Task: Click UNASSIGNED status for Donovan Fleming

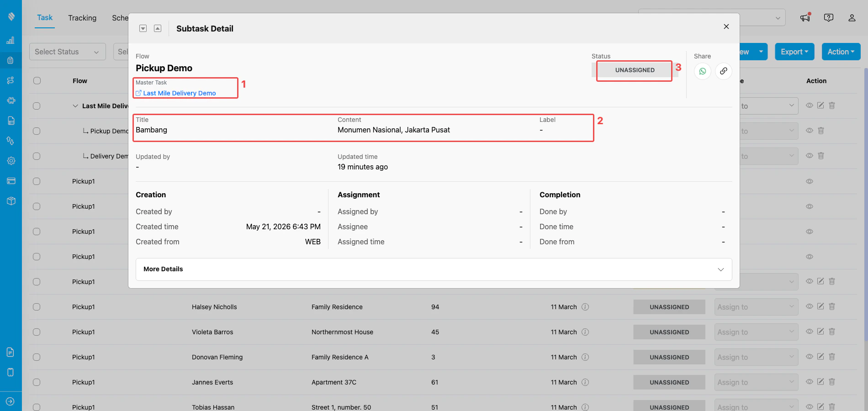Action: (669, 357)
